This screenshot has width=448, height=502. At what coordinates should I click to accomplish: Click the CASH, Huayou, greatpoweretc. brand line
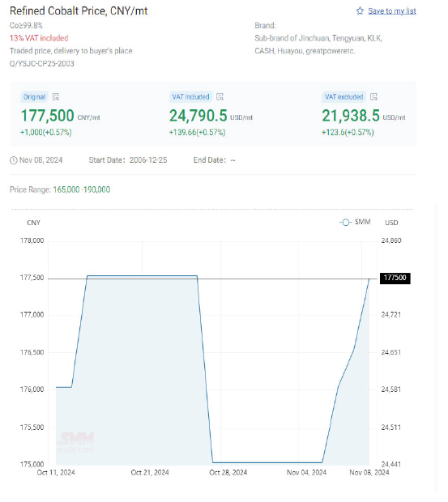pos(305,51)
